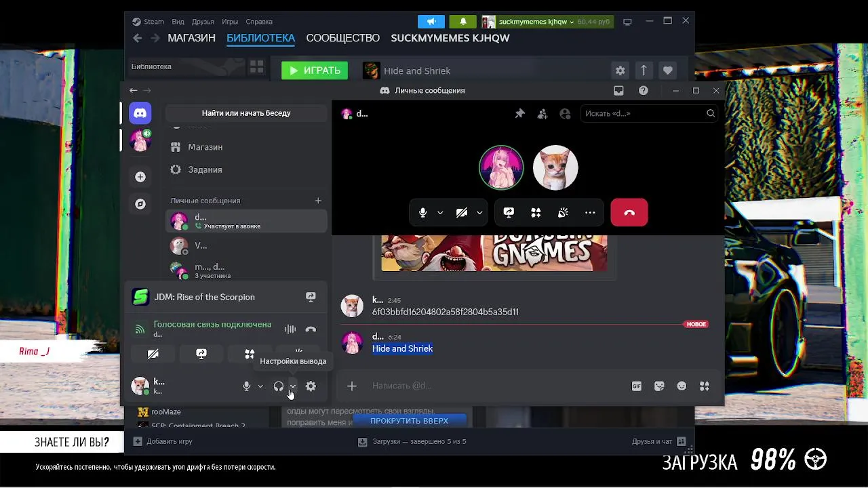Screen dimensions: 868x488
Task: Open Discord user settings gear
Action: pyautogui.click(x=311, y=386)
